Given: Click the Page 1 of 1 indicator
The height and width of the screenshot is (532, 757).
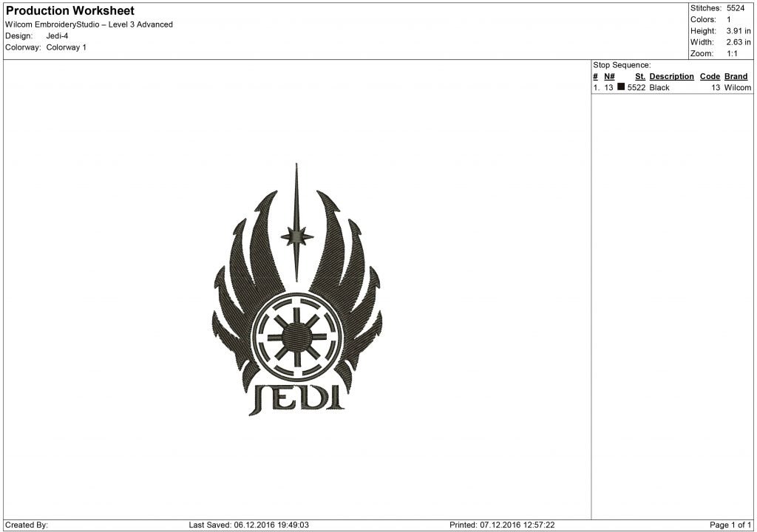Looking at the screenshot, I should pyautogui.click(x=729, y=525).
